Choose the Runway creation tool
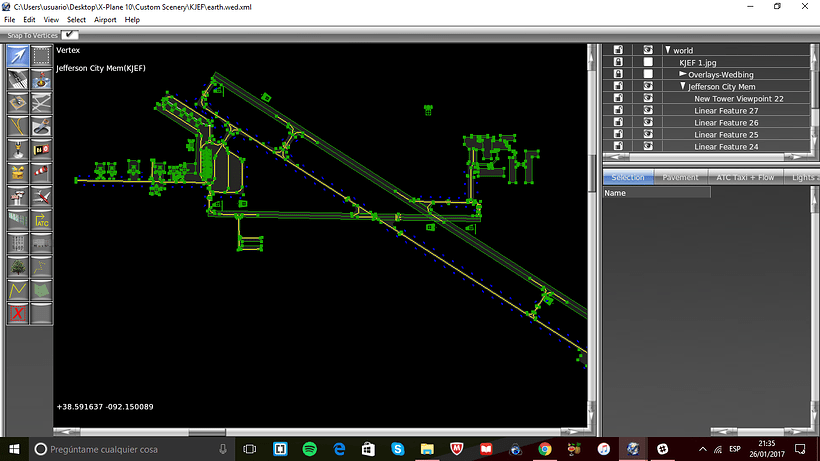The width and height of the screenshot is (820, 461). click(18, 79)
